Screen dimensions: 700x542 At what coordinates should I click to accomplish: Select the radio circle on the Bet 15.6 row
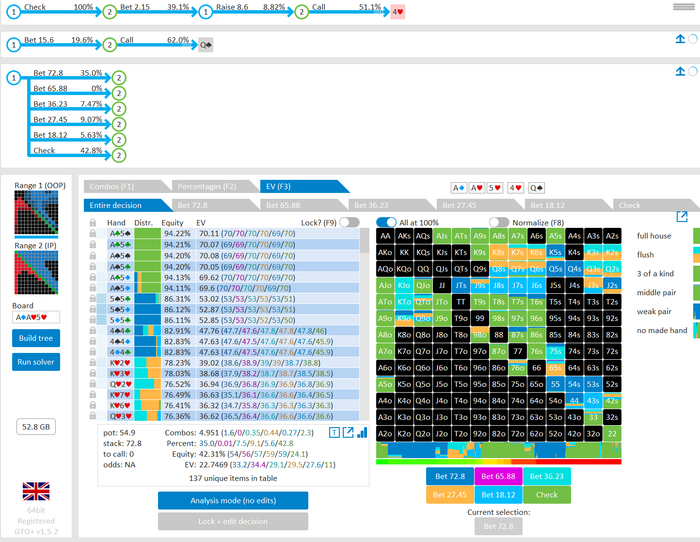coord(692,39)
